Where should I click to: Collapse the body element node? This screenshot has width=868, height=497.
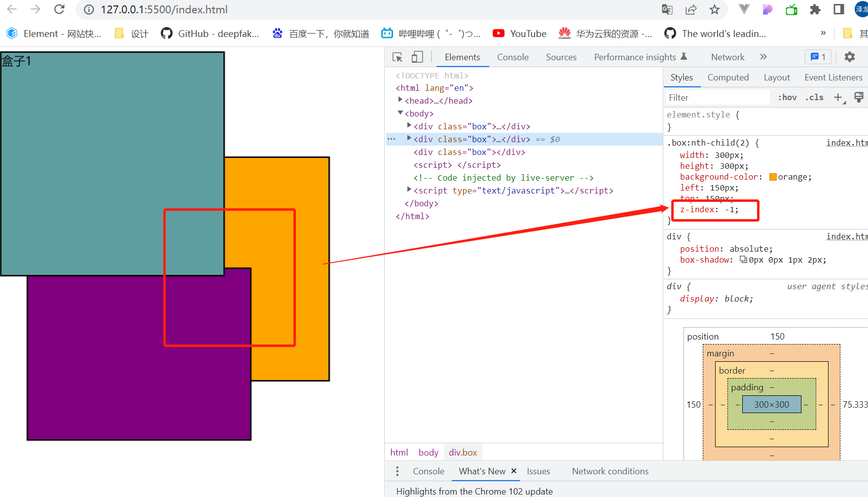click(x=400, y=113)
